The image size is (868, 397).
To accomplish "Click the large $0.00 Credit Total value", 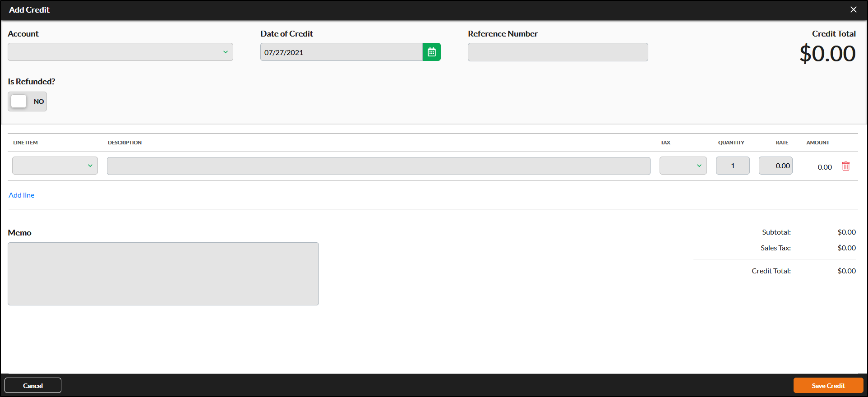I will [x=827, y=54].
